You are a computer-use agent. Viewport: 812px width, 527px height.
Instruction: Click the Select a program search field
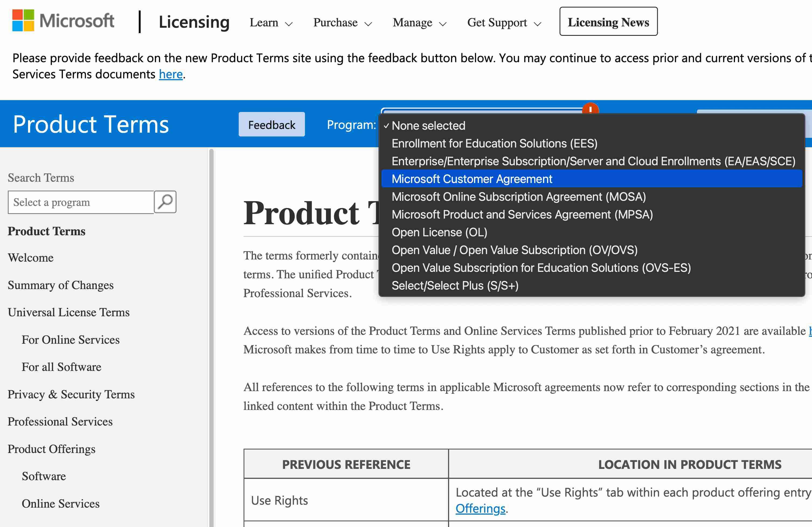point(80,202)
